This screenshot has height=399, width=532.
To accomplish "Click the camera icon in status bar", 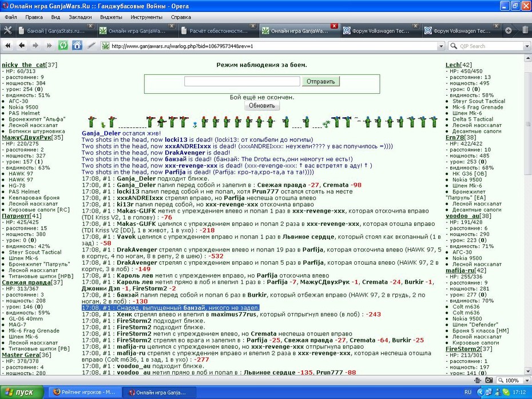I will 489,380.
